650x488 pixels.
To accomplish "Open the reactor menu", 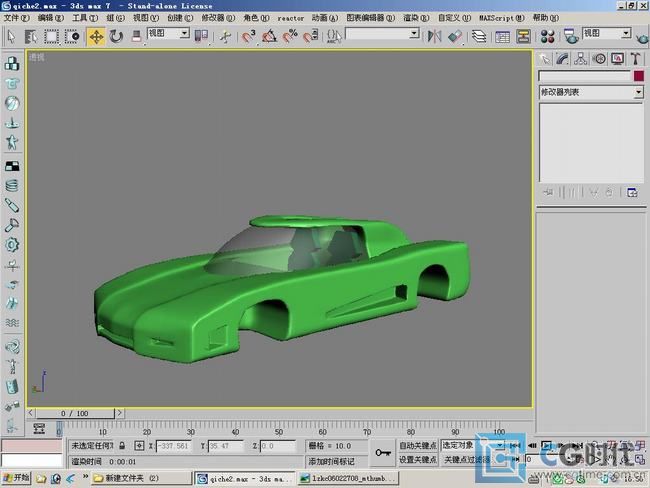I will [x=291, y=18].
